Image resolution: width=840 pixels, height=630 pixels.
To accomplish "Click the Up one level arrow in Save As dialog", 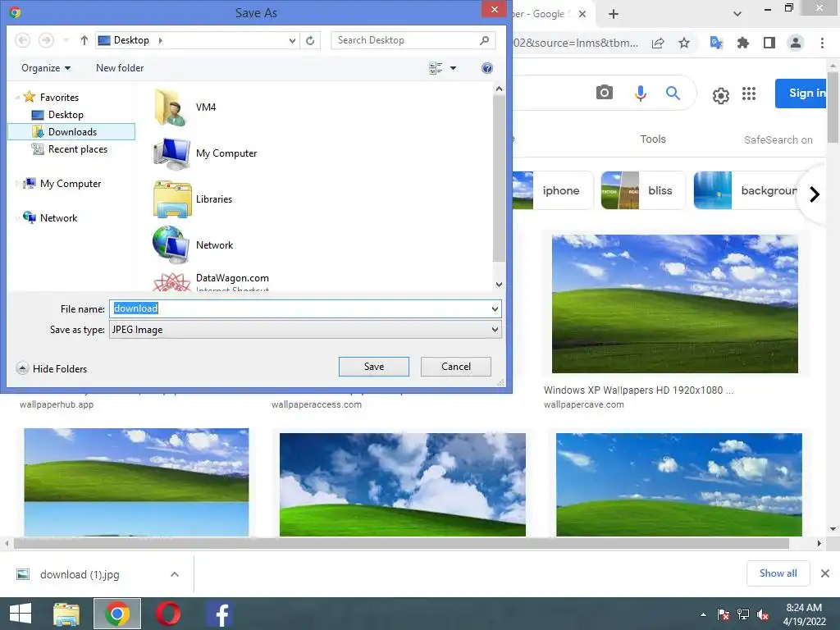I will (84, 40).
